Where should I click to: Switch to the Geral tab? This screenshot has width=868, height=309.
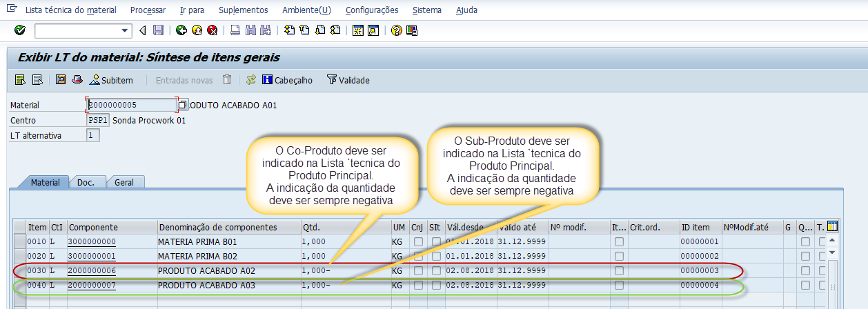[125, 182]
